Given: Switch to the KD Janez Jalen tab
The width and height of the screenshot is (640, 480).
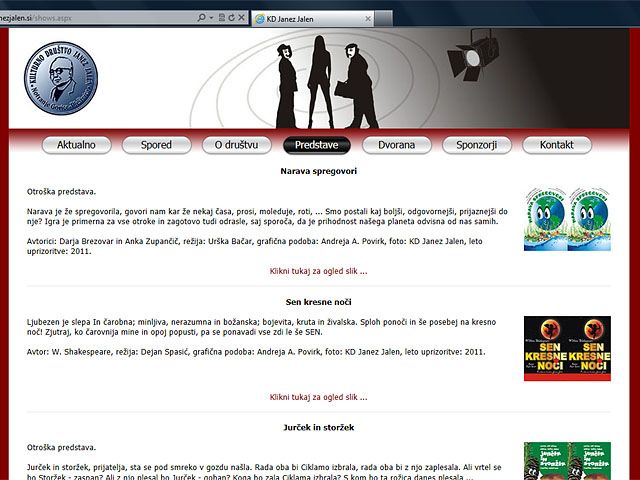Looking at the screenshot, I should click(x=312, y=19).
